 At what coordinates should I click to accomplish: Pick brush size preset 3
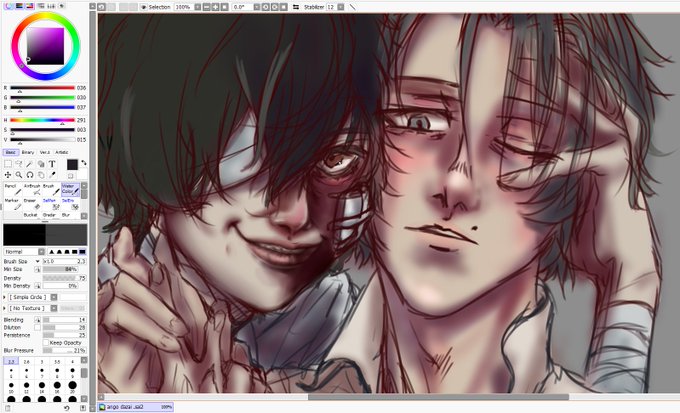pos(42,361)
